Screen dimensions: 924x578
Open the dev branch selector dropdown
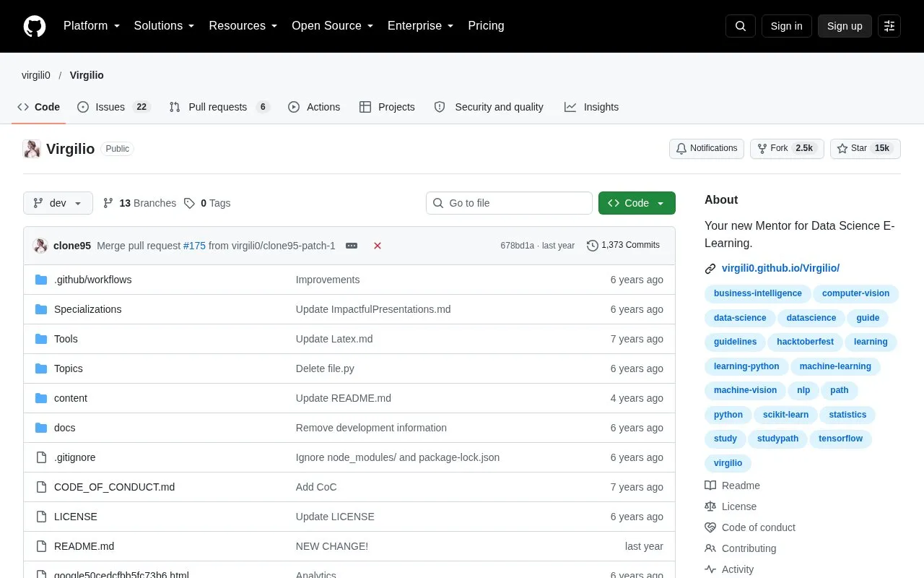pos(58,203)
